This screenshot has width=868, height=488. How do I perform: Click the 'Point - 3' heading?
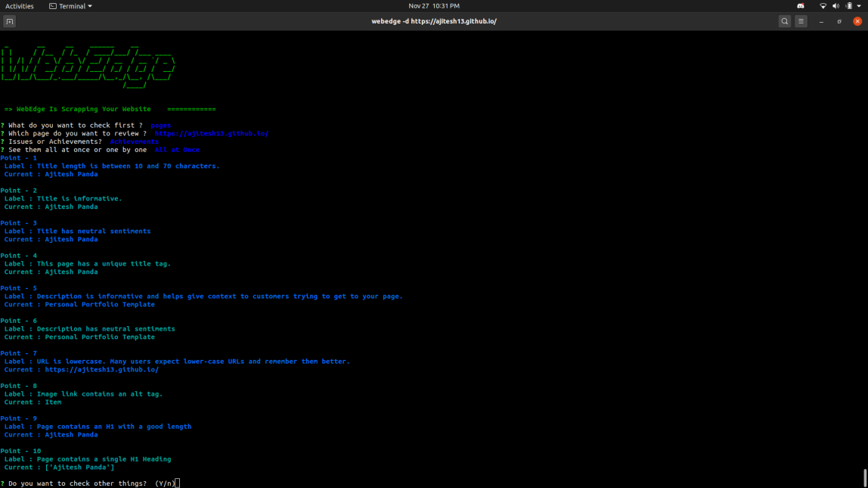(19, 223)
